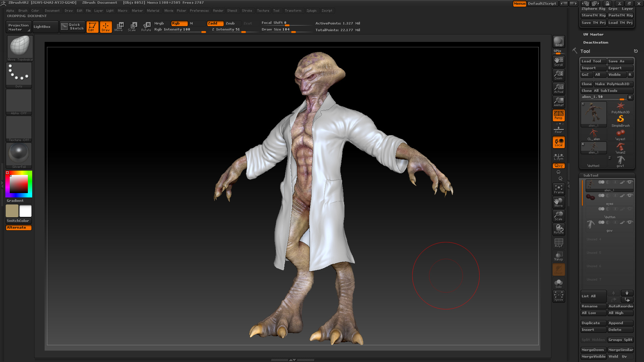Viewport: 644px width, 362px height.
Task: Activate the Quick Sketch icon
Action: [72, 26]
